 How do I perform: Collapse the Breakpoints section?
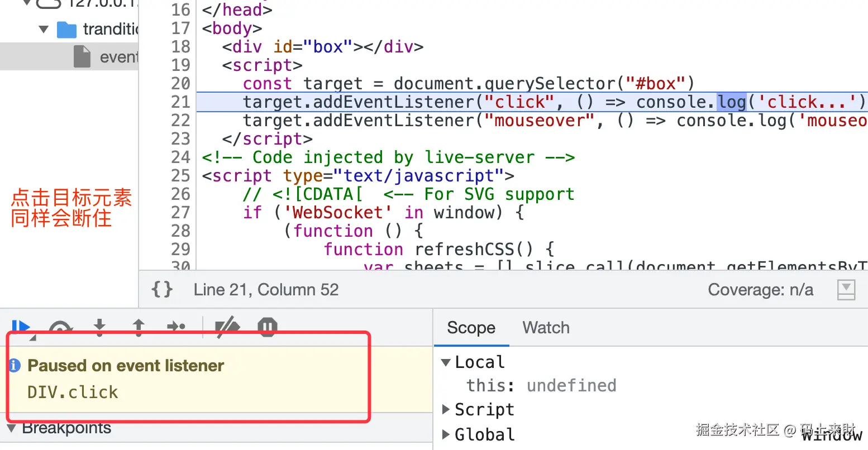point(11,428)
